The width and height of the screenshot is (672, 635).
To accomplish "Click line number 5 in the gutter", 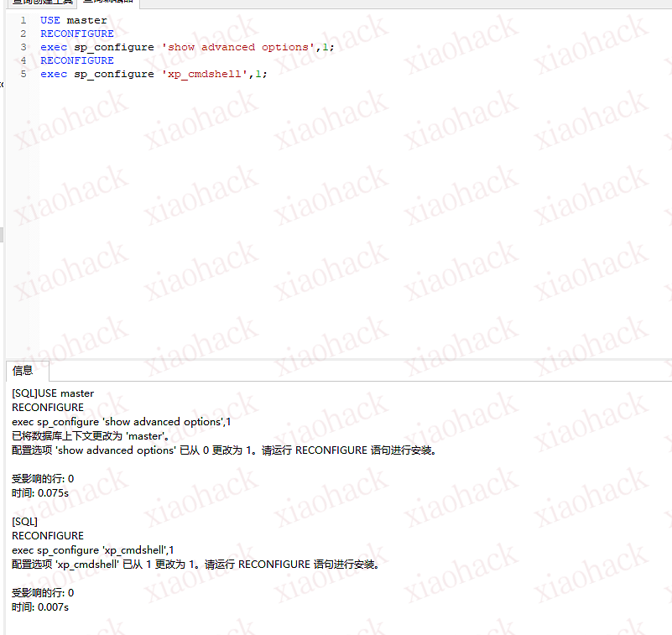I will coord(23,73).
